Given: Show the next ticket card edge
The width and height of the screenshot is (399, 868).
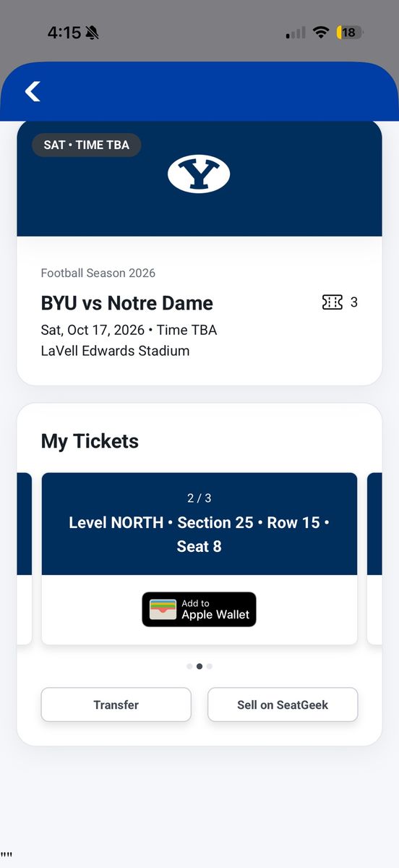Looking at the screenshot, I should (374, 558).
